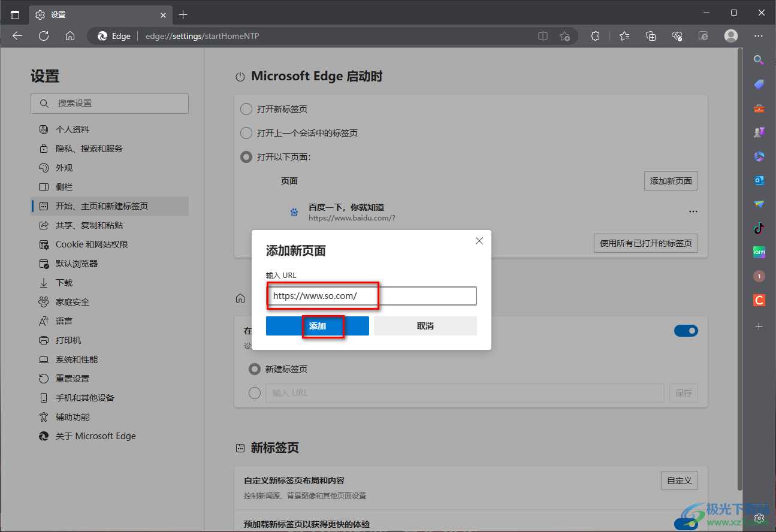This screenshot has height=532, width=776.
Task: Add a sidebar app with plus icon
Action: tap(759, 327)
